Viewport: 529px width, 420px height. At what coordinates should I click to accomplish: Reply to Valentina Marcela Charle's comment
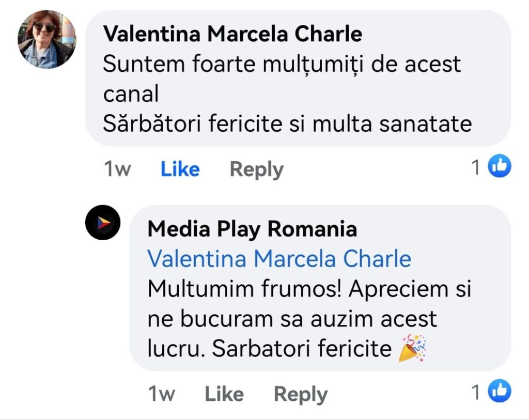pos(256,169)
